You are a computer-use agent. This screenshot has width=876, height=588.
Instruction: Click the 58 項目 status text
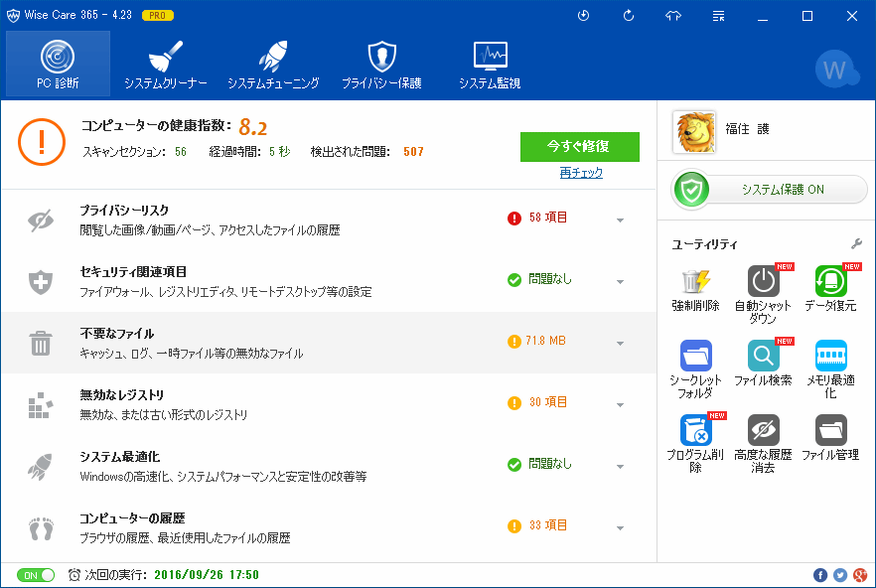tap(548, 218)
